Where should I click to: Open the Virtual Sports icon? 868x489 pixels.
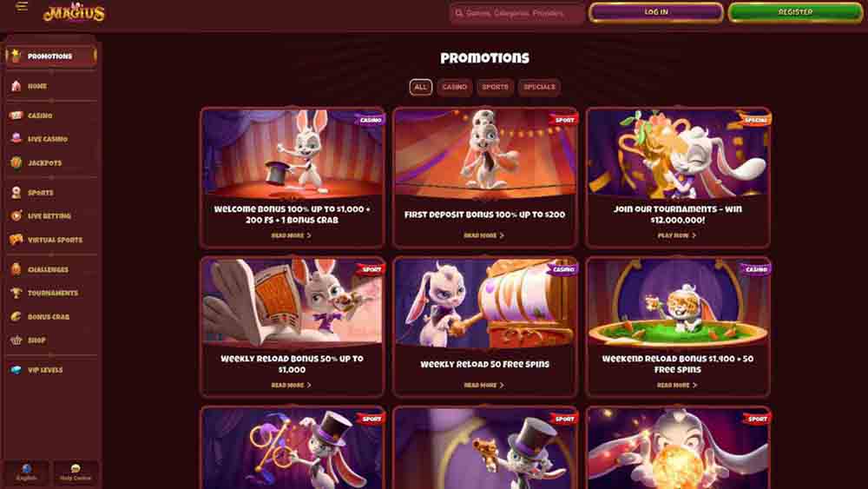[16, 240]
